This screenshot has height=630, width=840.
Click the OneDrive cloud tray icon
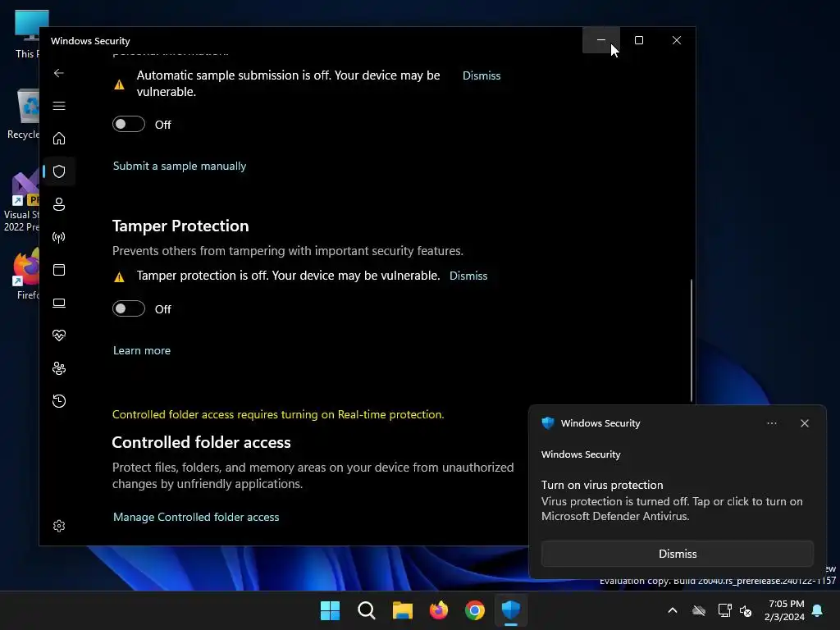tap(699, 610)
